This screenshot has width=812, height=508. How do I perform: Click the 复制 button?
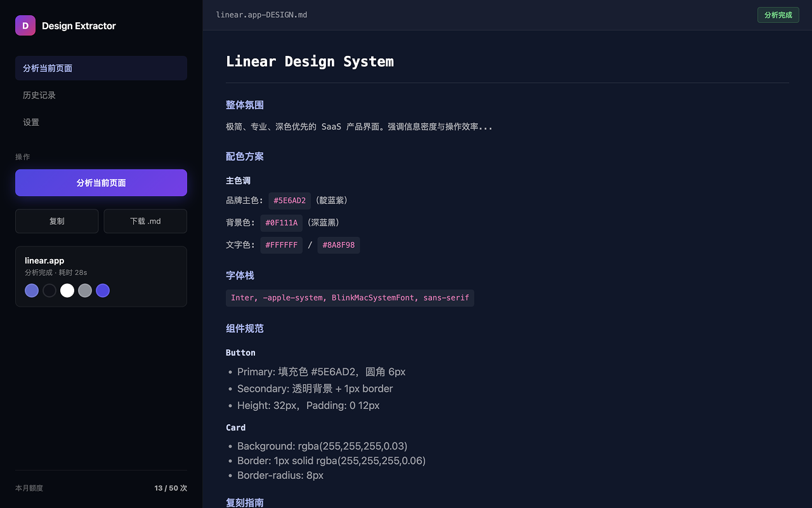(x=57, y=221)
